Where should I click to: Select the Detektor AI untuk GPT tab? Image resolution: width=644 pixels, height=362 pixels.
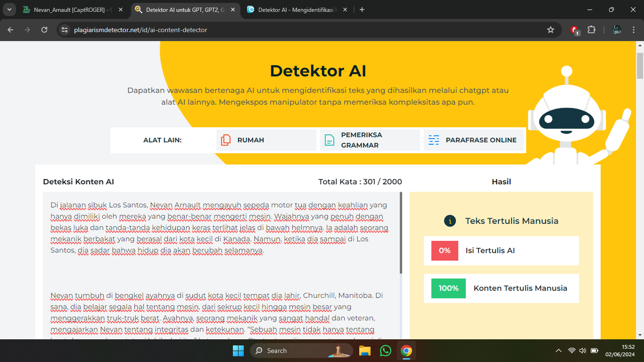(186, 10)
